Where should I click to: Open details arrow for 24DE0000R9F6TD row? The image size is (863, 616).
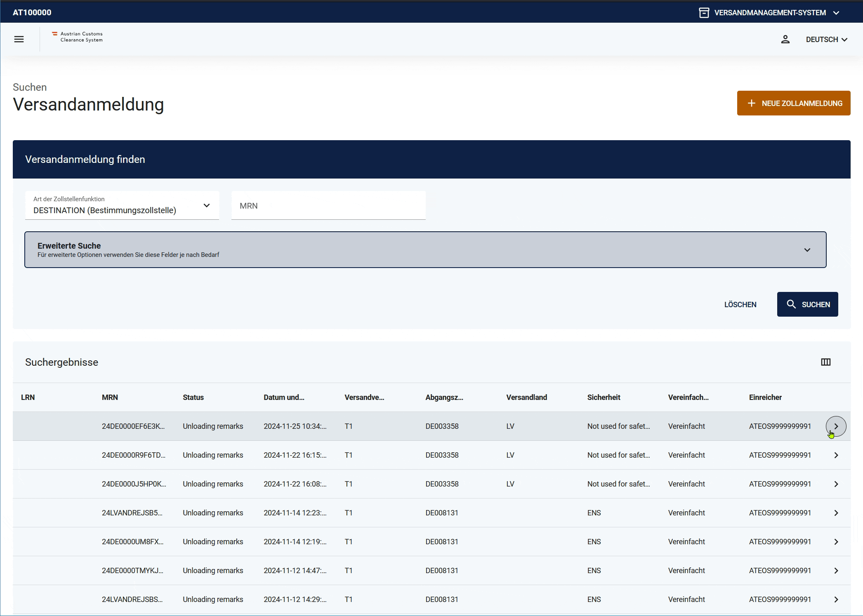click(x=836, y=455)
